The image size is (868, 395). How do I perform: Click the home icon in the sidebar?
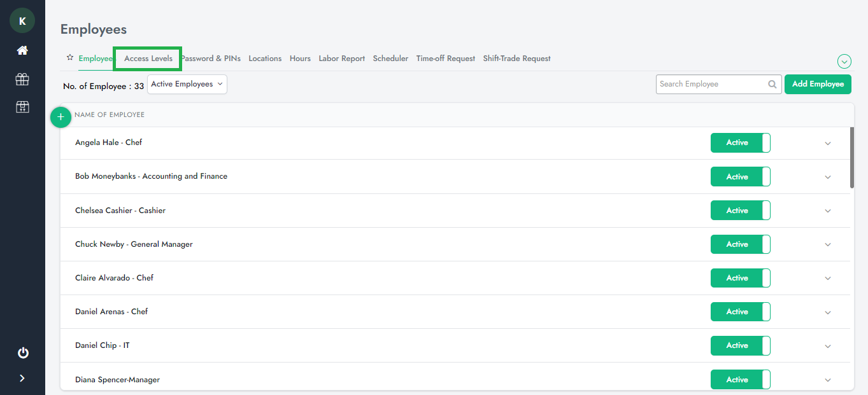[22, 50]
